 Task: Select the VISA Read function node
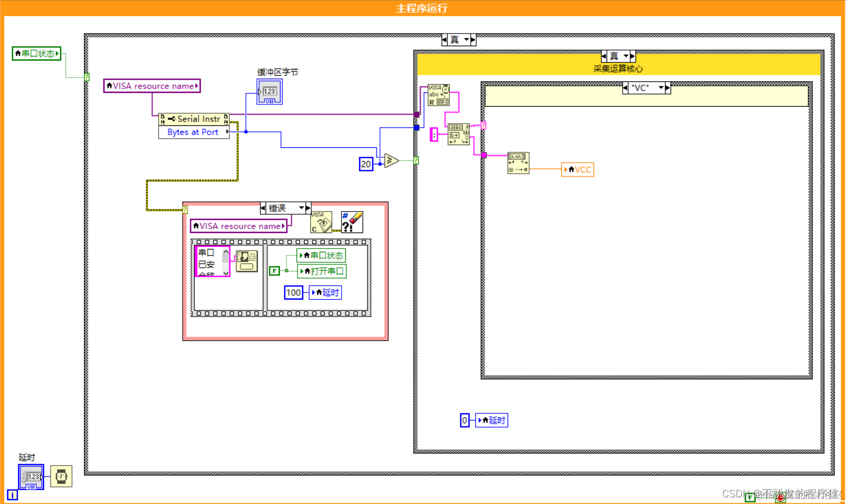tap(438, 95)
